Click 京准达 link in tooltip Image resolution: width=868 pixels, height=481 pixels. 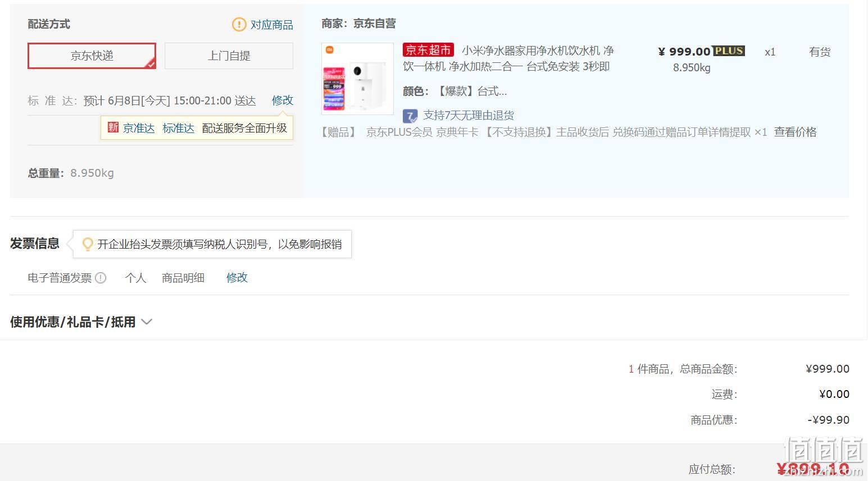139,128
